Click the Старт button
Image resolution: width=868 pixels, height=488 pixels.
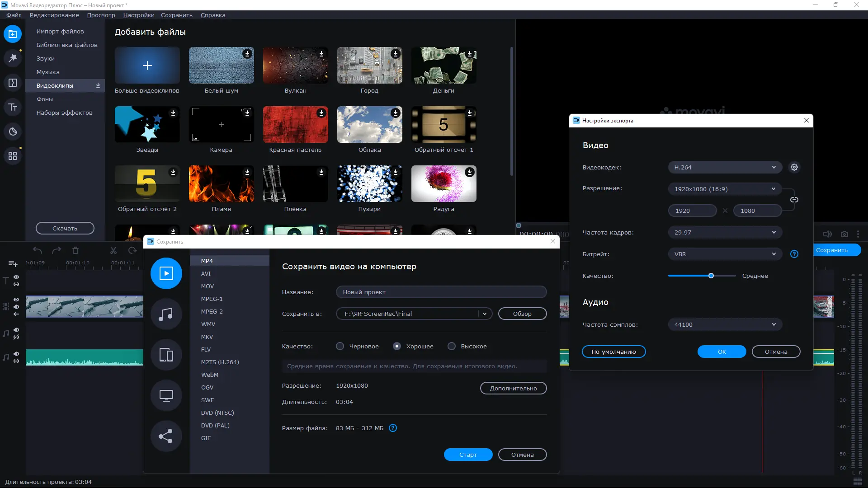click(468, 455)
